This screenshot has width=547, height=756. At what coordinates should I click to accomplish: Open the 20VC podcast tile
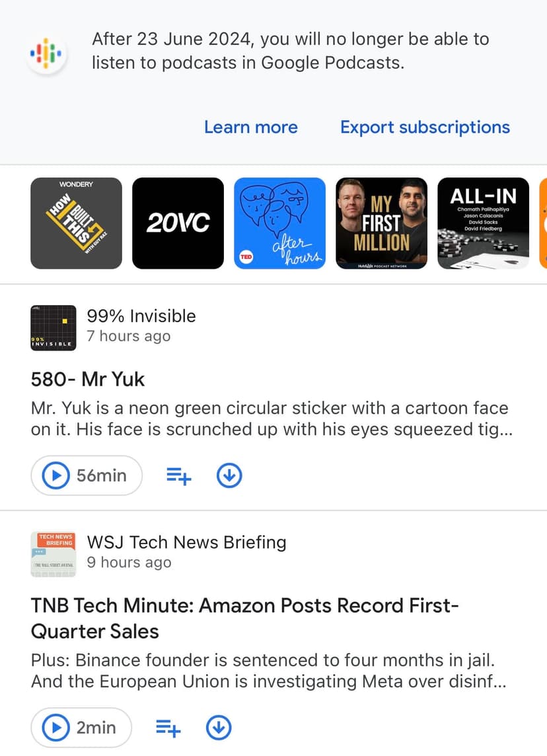178,223
